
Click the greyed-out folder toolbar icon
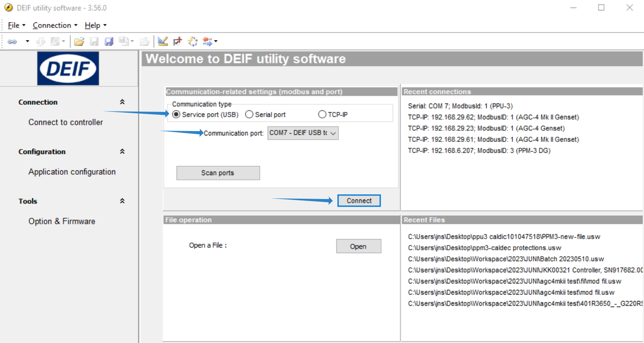(145, 42)
